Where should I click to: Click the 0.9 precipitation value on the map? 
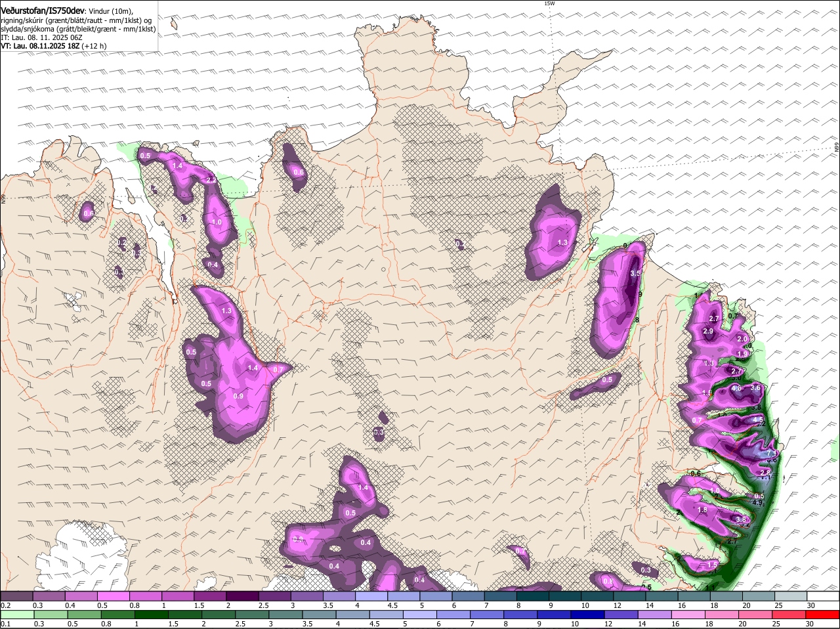pos(238,396)
